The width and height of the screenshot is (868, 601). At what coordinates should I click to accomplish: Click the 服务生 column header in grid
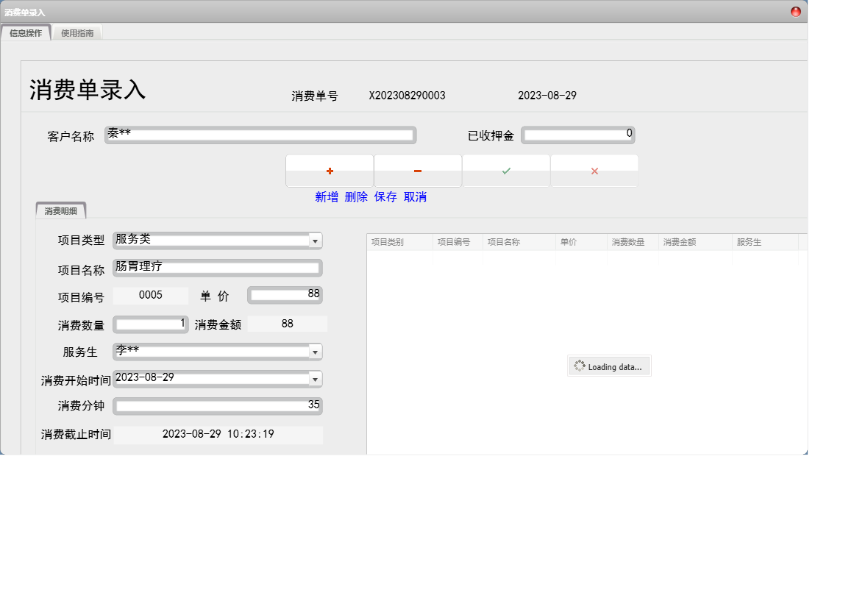[764, 242]
